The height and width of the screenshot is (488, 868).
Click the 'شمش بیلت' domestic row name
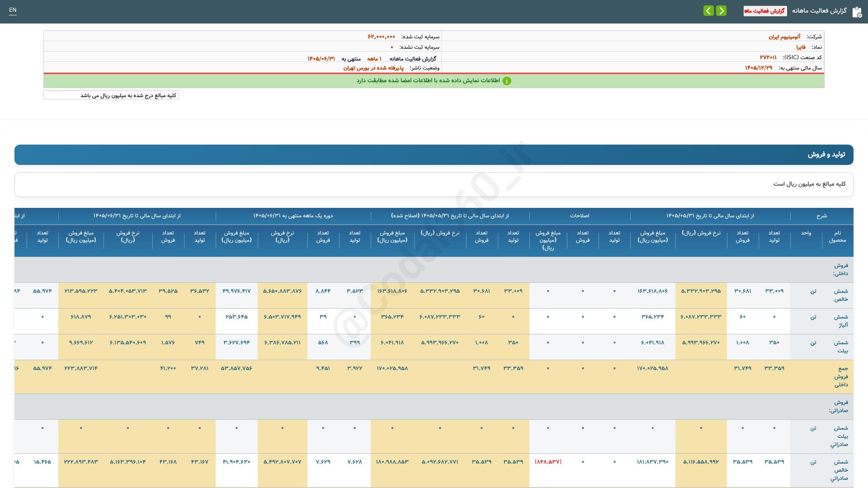(841, 347)
